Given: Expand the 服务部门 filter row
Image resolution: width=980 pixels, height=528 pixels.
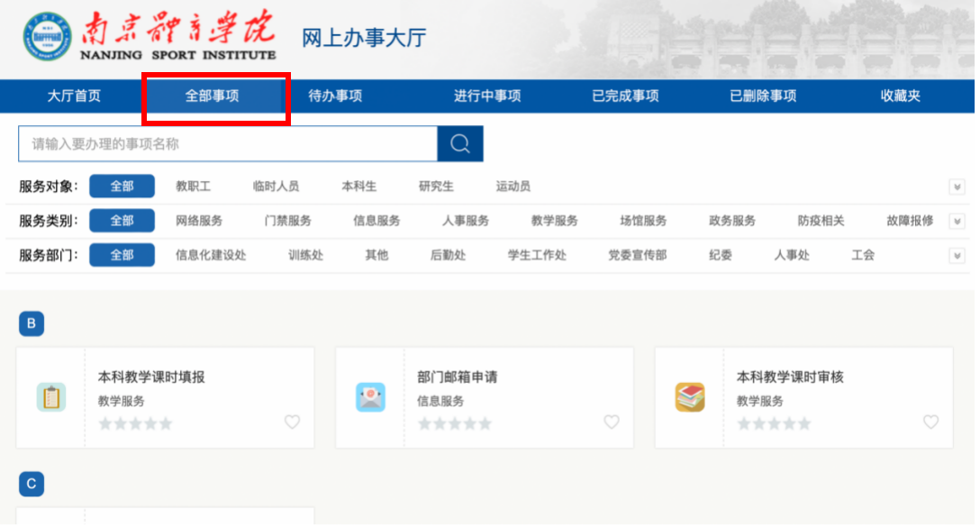Looking at the screenshot, I should pyautogui.click(x=957, y=256).
